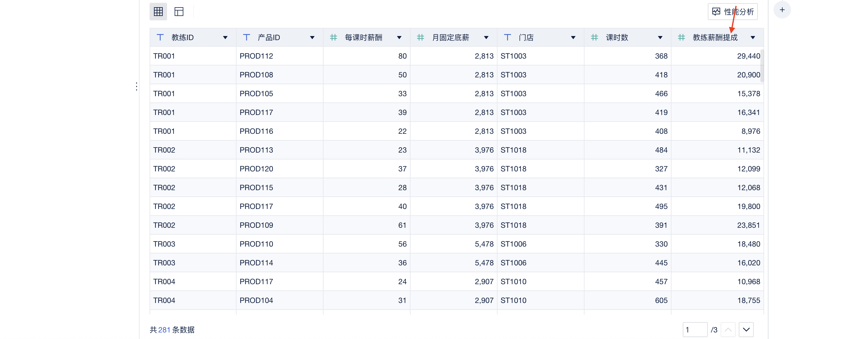
Task: Expand the 教练薪酬提成 column dropdown arrow
Action: click(753, 38)
